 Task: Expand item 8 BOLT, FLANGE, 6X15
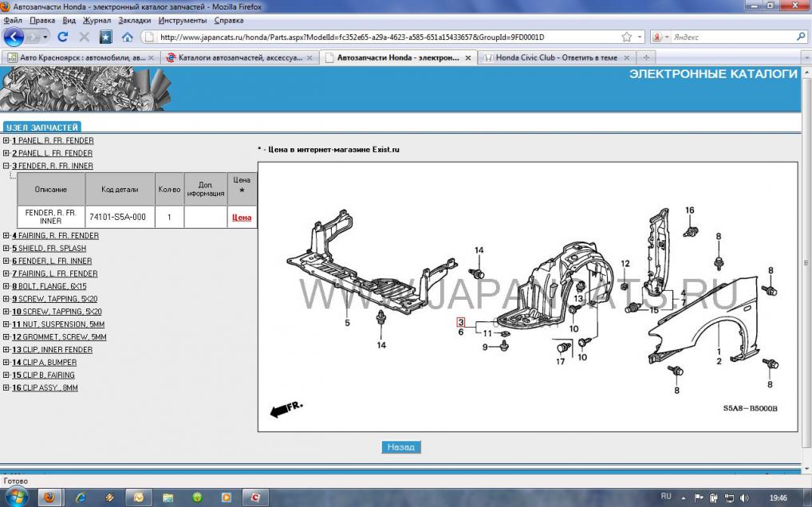pos(6,286)
